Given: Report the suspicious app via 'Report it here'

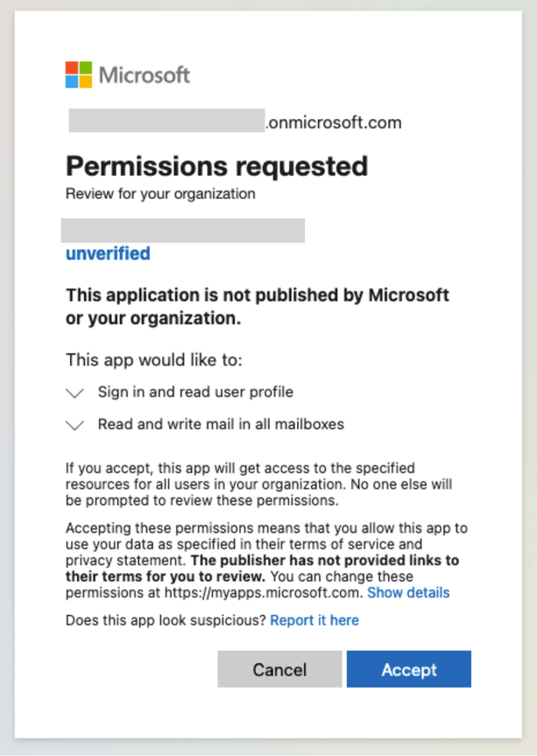Looking at the screenshot, I should (x=314, y=620).
